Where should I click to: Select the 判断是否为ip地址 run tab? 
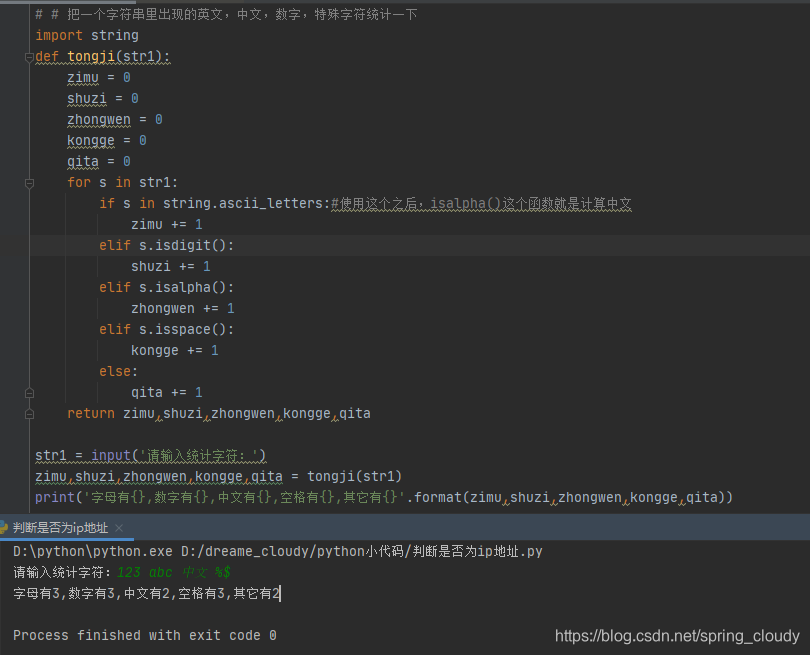pos(60,528)
